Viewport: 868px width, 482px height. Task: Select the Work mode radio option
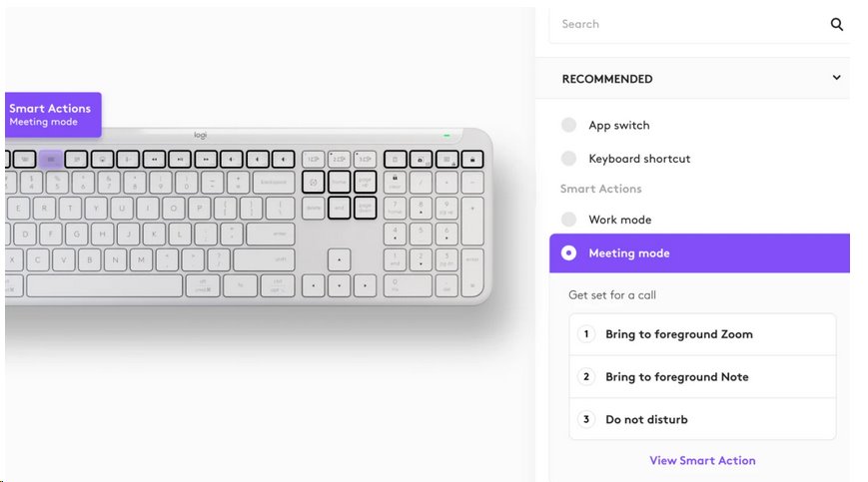click(x=569, y=220)
